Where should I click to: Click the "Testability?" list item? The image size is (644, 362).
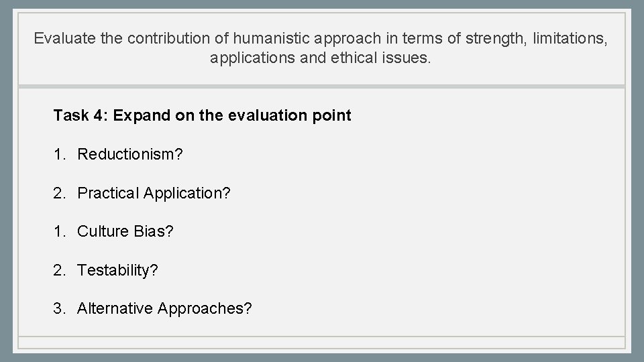(x=117, y=270)
